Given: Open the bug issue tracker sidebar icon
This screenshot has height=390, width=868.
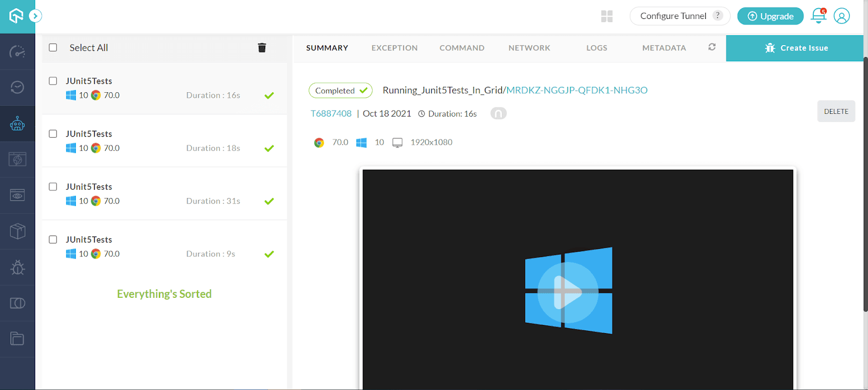Looking at the screenshot, I should [x=17, y=267].
